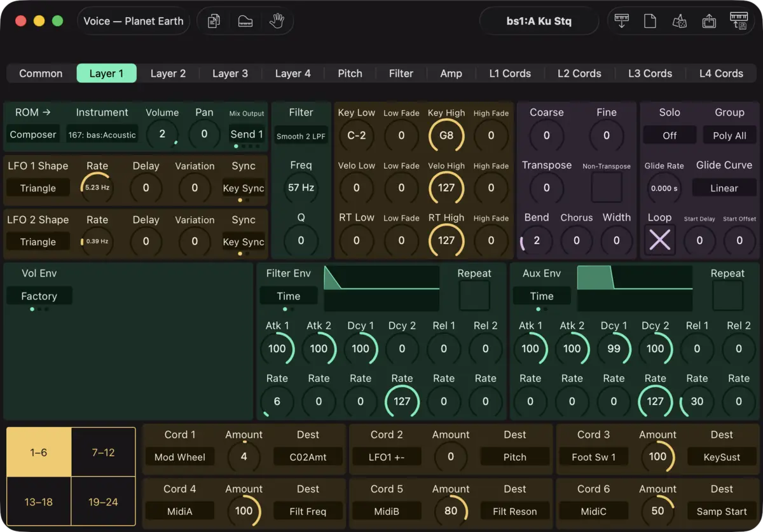763x532 pixels.
Task: Open the Aux Env Time dropdown
Action: point(542,296)
